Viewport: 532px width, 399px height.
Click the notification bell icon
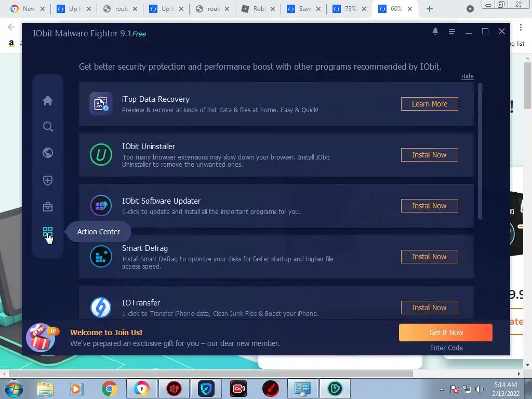pyautogui.click(x=435, y=31)
